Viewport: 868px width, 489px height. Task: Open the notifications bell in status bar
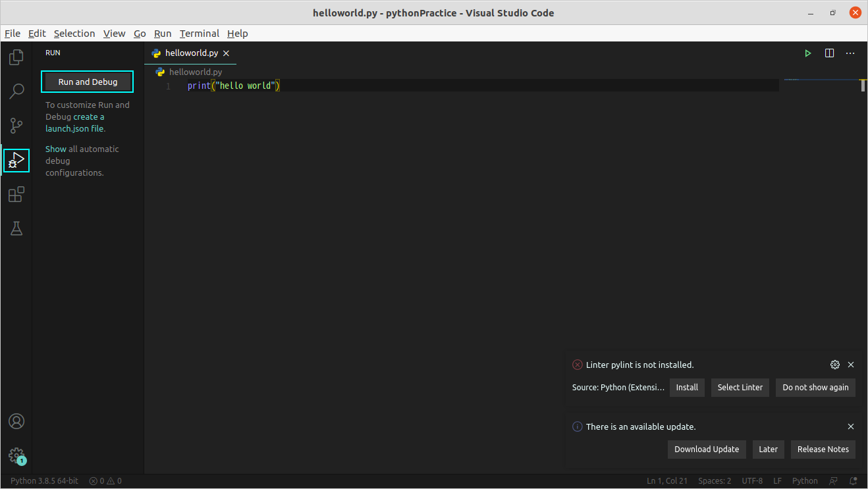[x=854, y=481]
